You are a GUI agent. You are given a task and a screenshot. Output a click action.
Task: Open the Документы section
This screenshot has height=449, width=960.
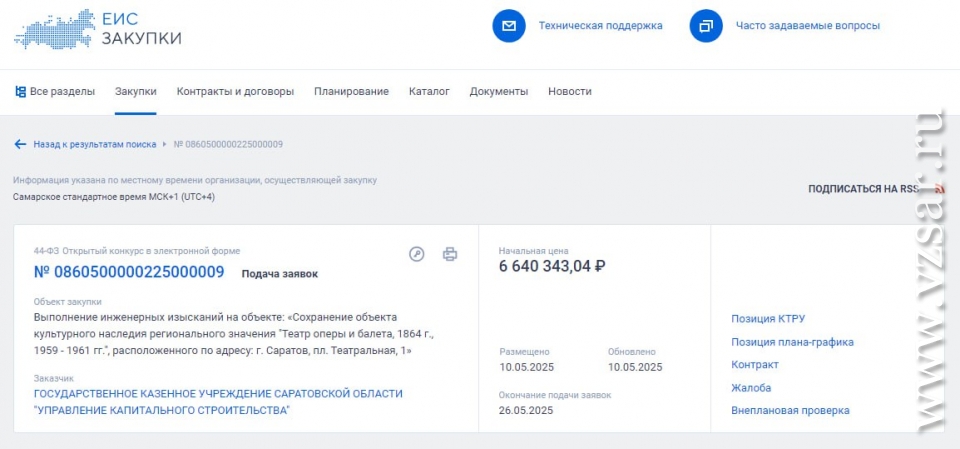(498, 92)
